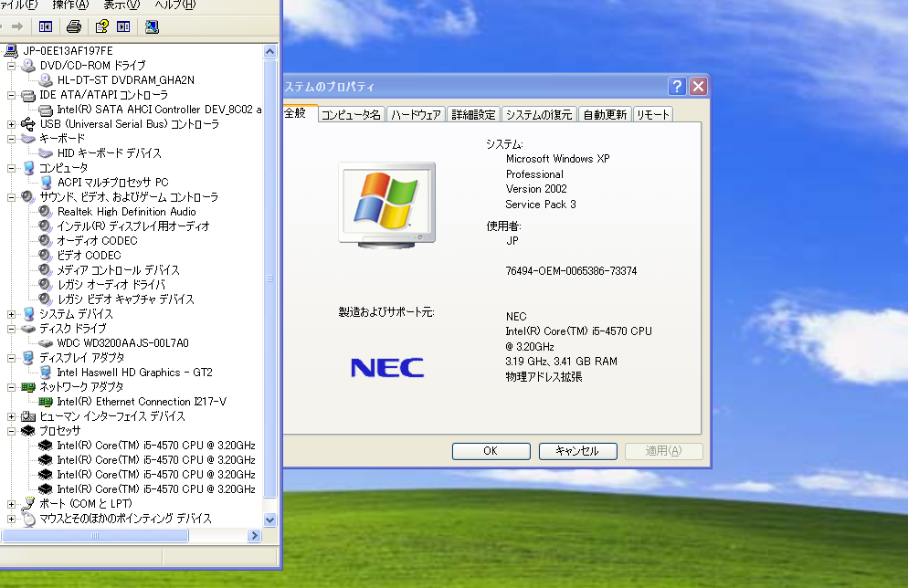
Task: Select the コンピュータ category label
Action: coord(64,168)
